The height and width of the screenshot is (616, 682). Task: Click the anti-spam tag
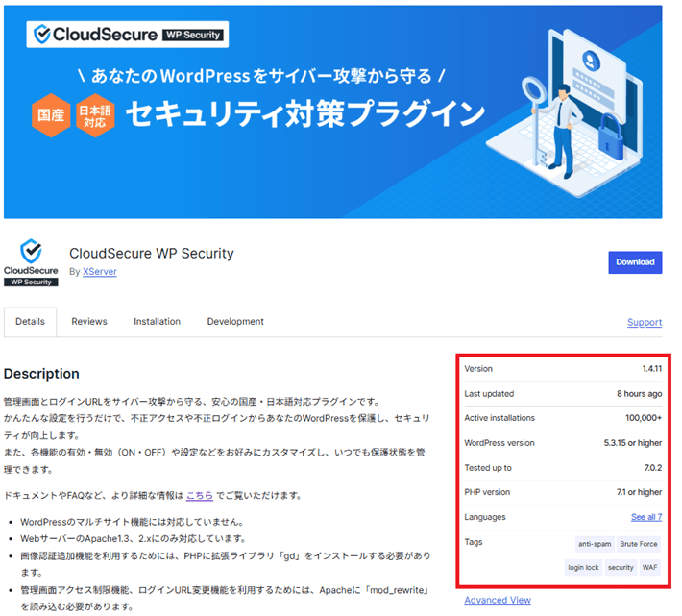coord(595,544)
